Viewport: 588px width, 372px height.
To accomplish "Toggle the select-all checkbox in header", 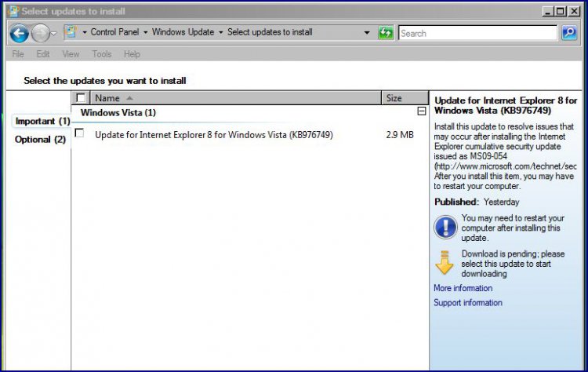I will (x=81, y=98).
